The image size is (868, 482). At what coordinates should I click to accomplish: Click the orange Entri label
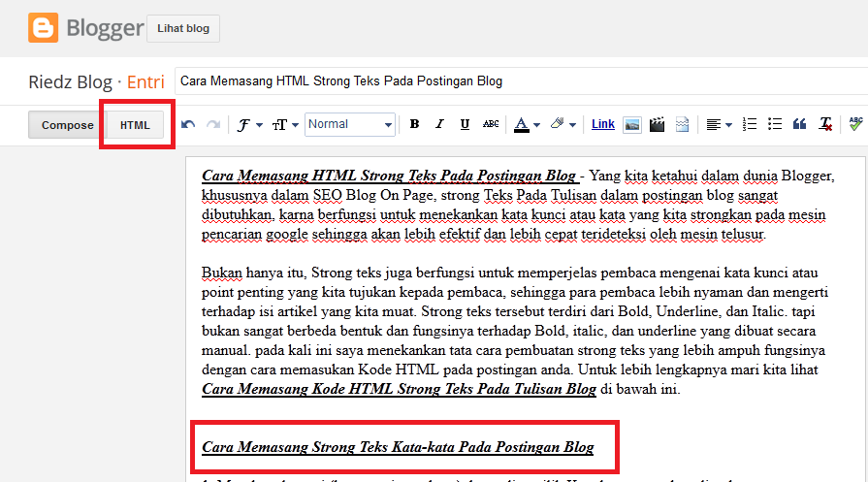pos(145,81)
